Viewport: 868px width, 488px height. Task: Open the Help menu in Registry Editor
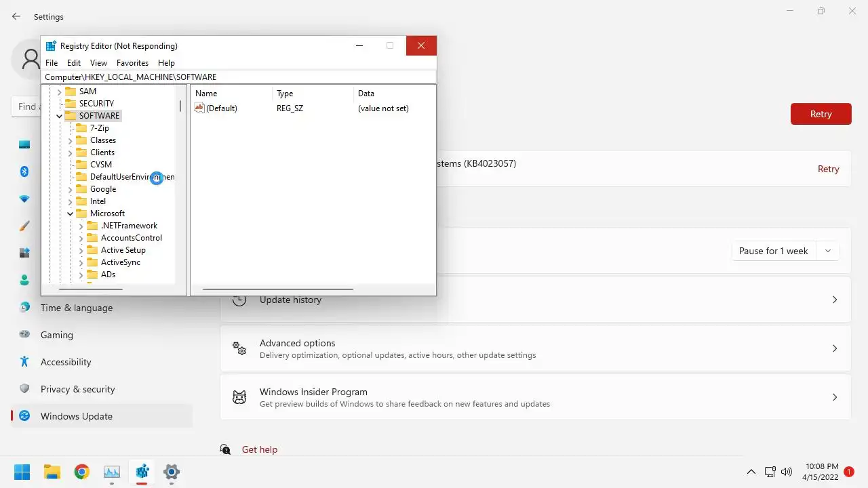click(166, 62)
